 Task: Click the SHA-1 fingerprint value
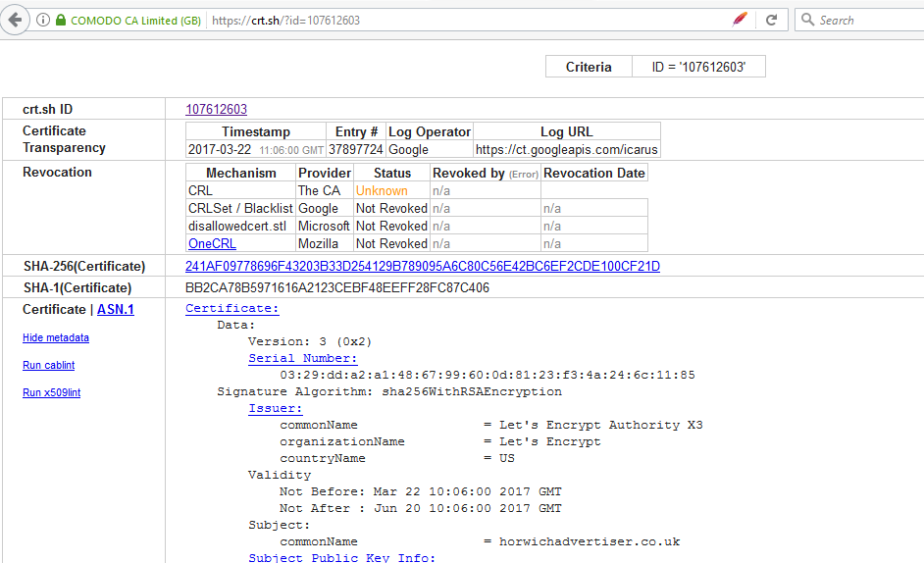pyautogui.click(x=337, y=288)
